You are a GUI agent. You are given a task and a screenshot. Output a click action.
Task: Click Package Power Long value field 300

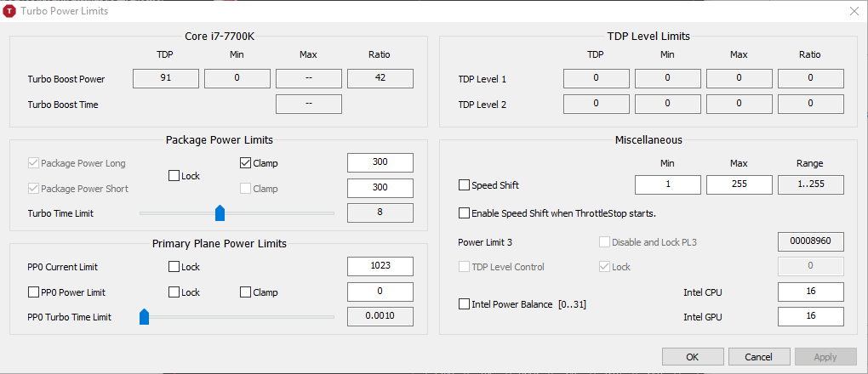380,162
